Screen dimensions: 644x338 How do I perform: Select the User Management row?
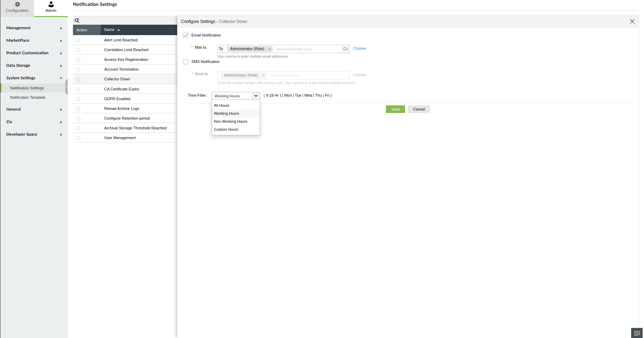click(x=125, y=138)
